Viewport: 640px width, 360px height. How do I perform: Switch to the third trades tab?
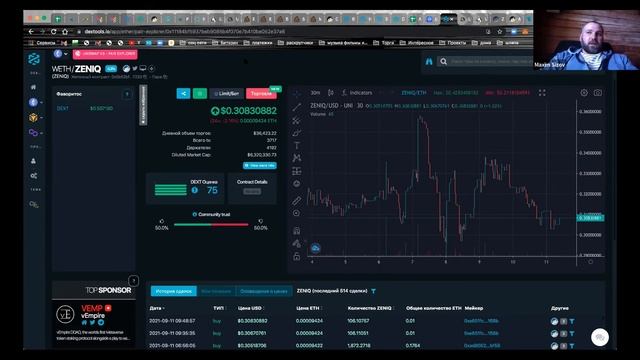coord(264,291)
